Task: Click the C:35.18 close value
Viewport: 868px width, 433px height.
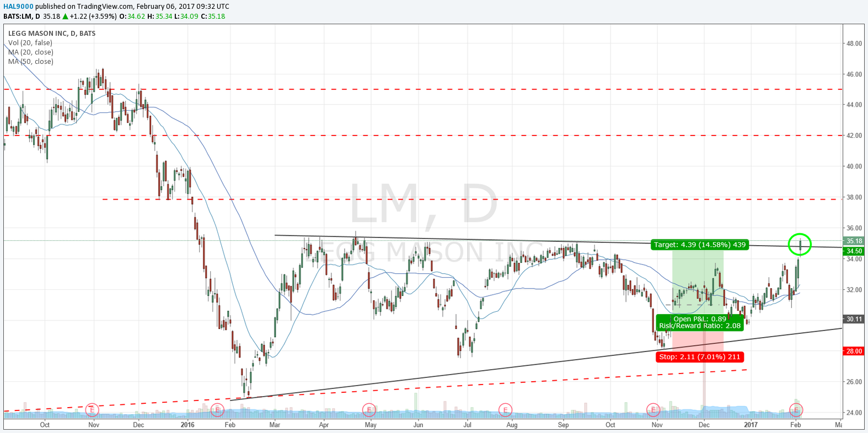Action: pyautogui.click(x=213, y=17)
